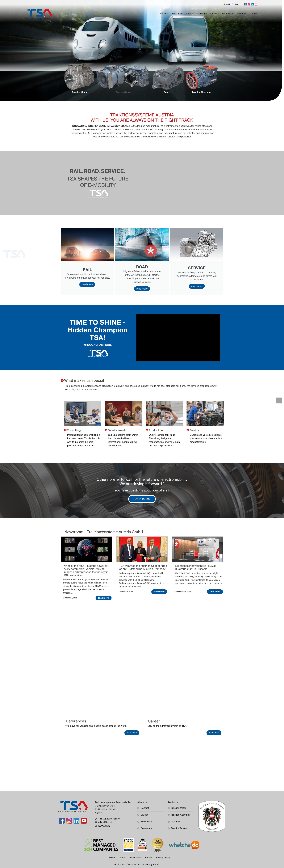The image size is (284, 868).
Task: Click the Get in touch! button
Action: point(142,499)
